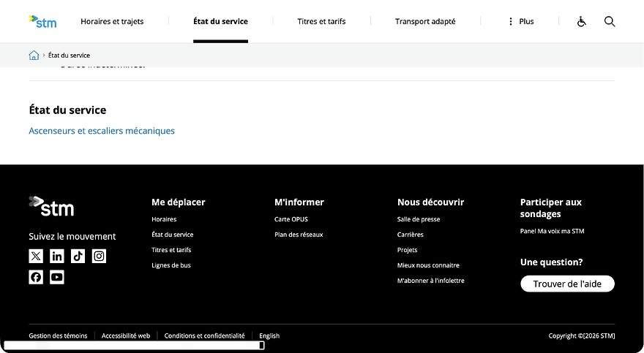Click Trouver de l'aide button
This screenshot has height=353, width=644.
coord(567,284)
